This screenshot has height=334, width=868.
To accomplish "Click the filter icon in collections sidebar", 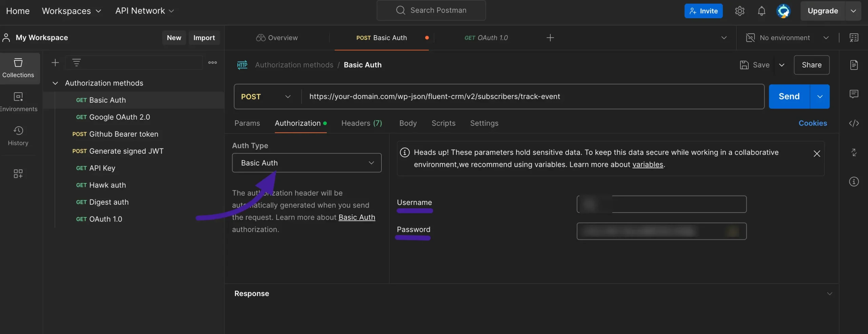I will click(77, 62).
